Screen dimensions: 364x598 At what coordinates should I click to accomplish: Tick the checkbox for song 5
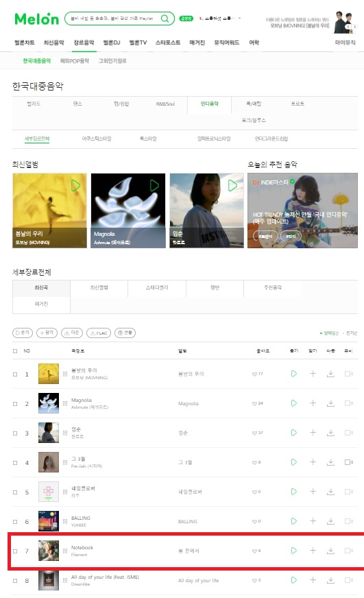(x=15, y=492)
